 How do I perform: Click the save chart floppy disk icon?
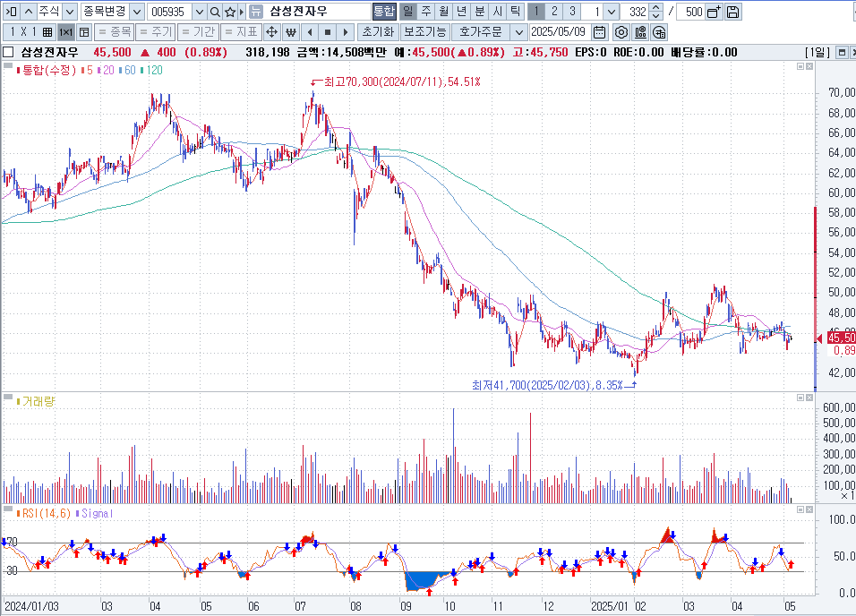point(733,12)
